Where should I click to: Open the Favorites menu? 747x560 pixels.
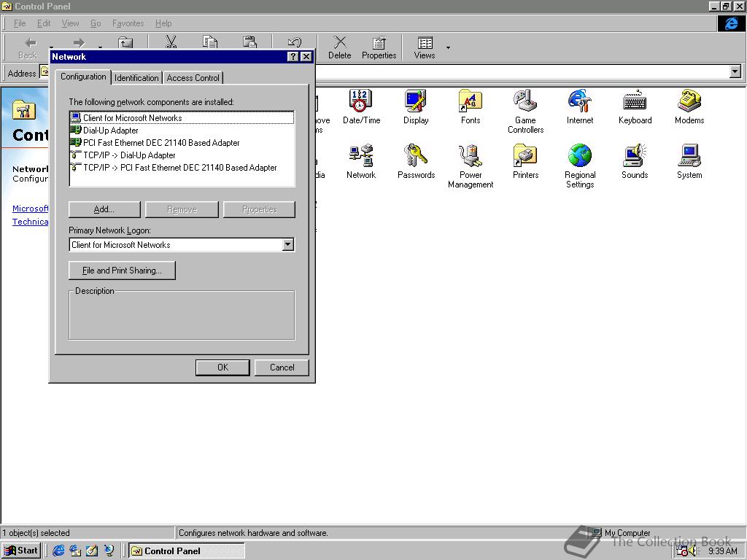128,23
